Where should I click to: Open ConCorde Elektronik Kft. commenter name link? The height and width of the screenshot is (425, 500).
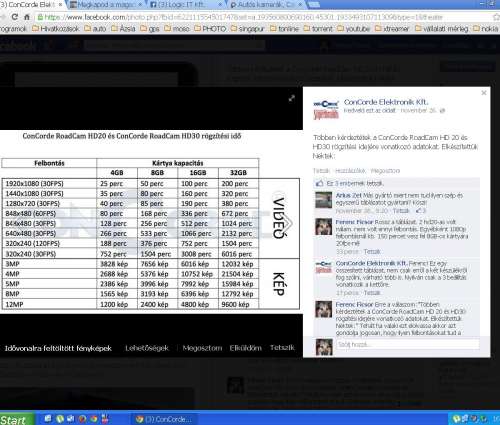point(371,263)
